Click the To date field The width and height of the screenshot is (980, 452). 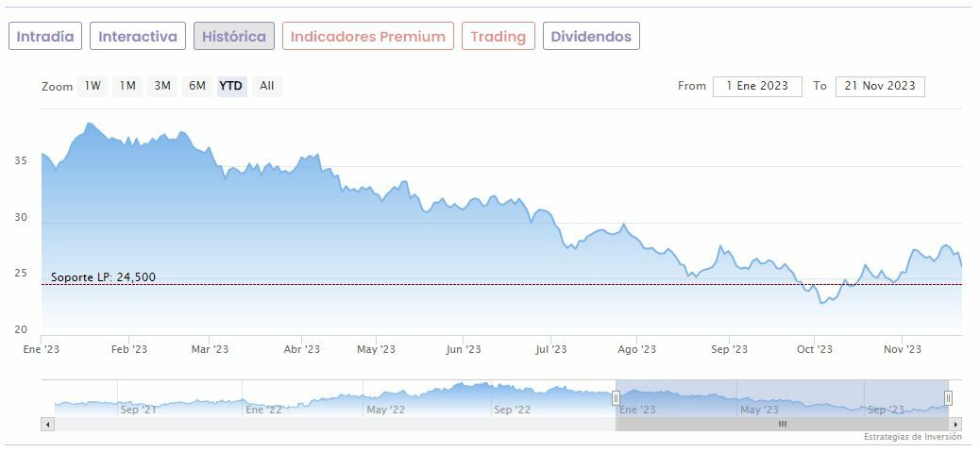tap(880, 86)
